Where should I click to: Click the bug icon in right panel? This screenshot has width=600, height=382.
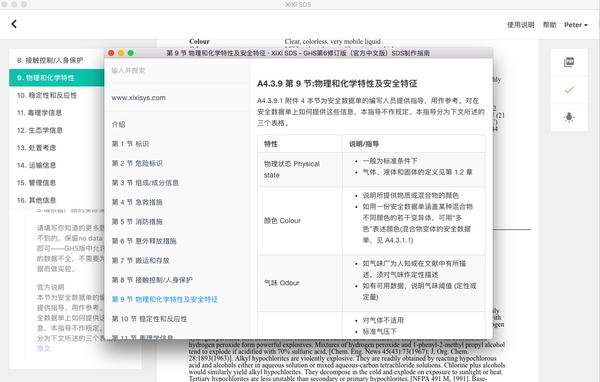click(x=569, y=117)
